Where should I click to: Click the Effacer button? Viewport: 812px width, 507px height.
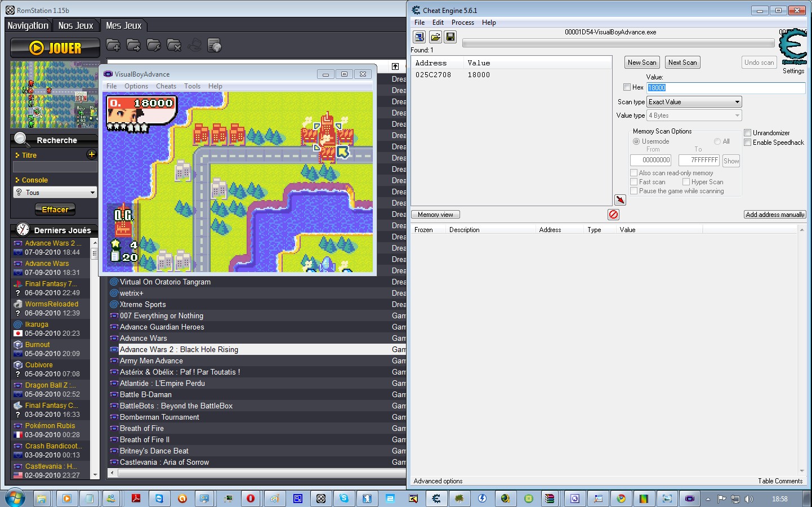[x=55, y=210]
